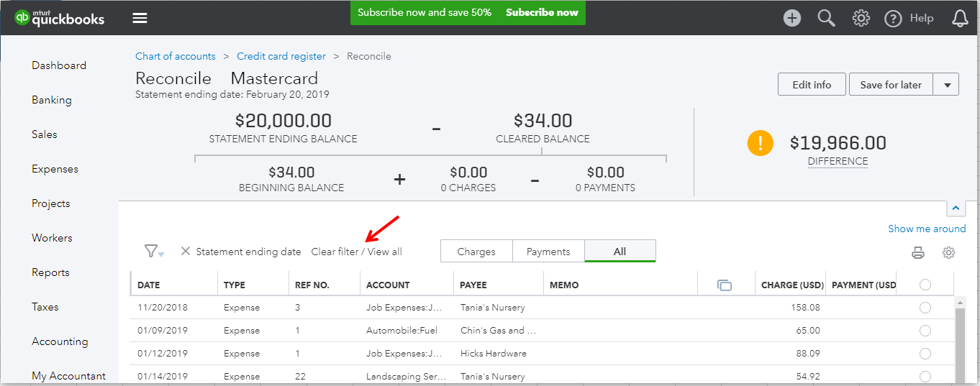
Task: Sort by the DATE column header
Action: point(149,285)
